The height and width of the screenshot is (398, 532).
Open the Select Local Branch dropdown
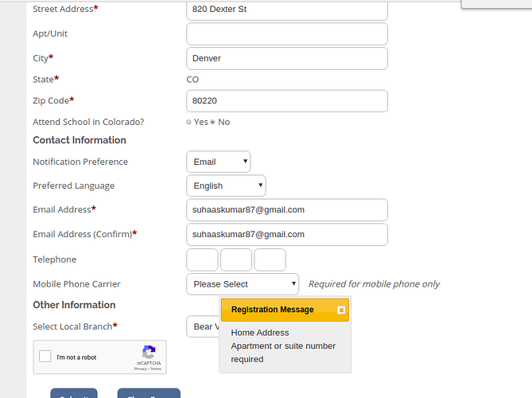click(203, 327)
